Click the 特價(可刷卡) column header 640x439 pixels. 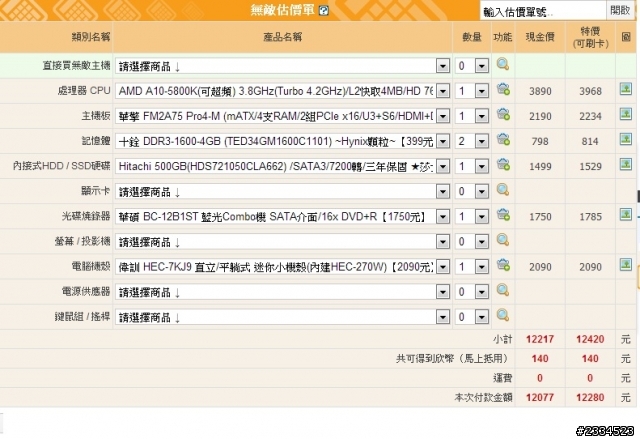(590, 37)
